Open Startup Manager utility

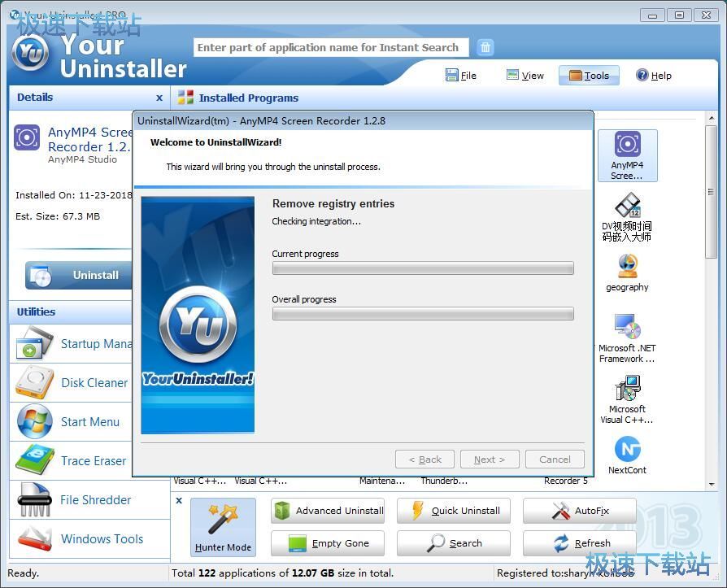(72, 344)
